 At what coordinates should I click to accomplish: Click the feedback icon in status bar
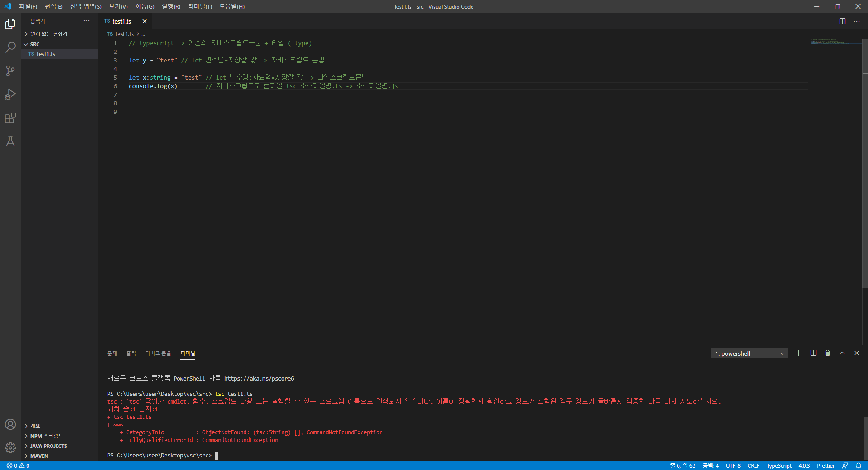[845, 465]
